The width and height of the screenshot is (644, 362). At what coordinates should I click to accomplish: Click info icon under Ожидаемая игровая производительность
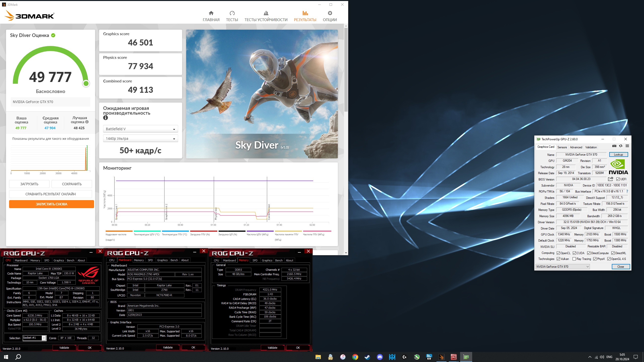pyautogui.click(x=105, y=118)
